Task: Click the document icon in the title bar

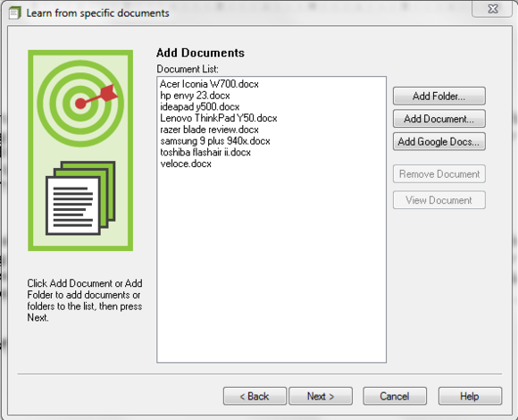Action: tap(14, 13)
